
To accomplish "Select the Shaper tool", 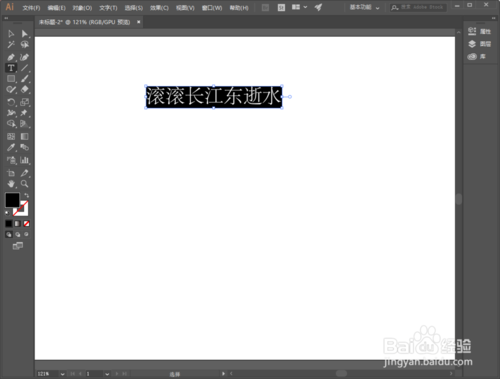I will 11,90.
